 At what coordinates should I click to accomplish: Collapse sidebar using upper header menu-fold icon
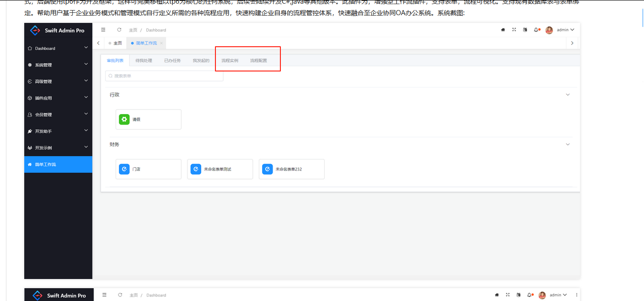(103, 30)
